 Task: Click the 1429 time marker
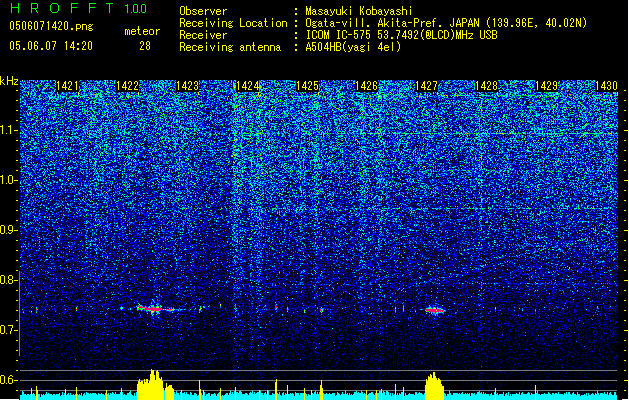[x=546, y=86]
